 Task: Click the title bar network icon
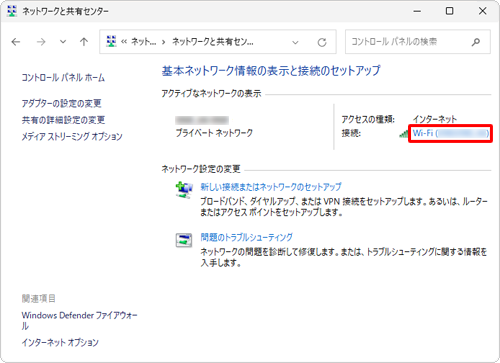click(12, 11)
